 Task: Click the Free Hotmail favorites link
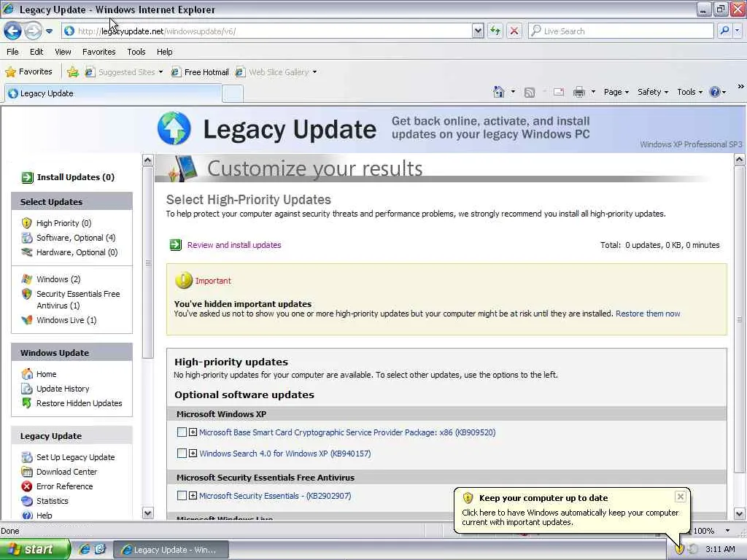[x=200, y=72]
